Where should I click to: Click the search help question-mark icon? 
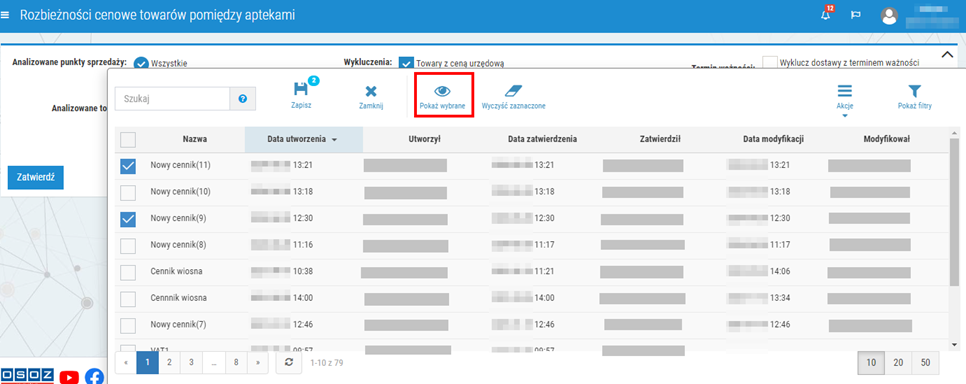coord(243,98)
